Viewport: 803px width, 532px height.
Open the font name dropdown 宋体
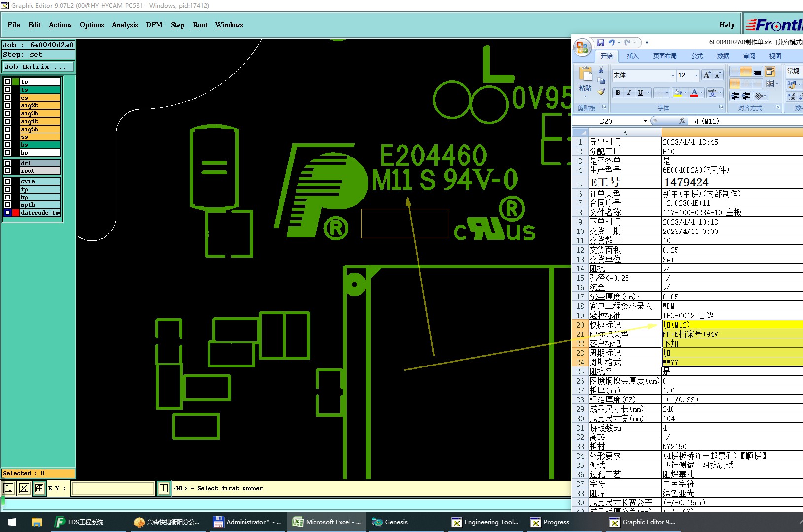click(x=673, y=75)
